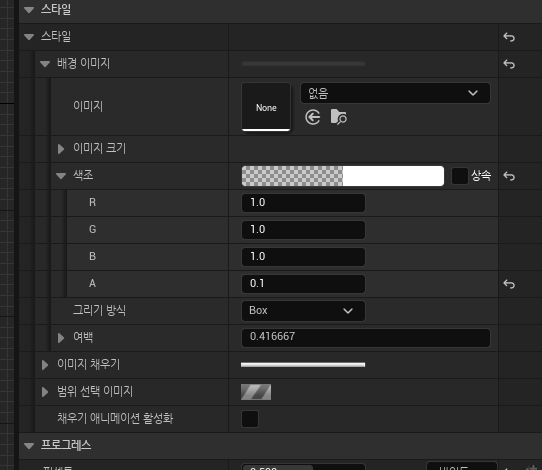
Task: Click the 범위 선택 이미지 striped preview
Action: click(x=256, y=392)
